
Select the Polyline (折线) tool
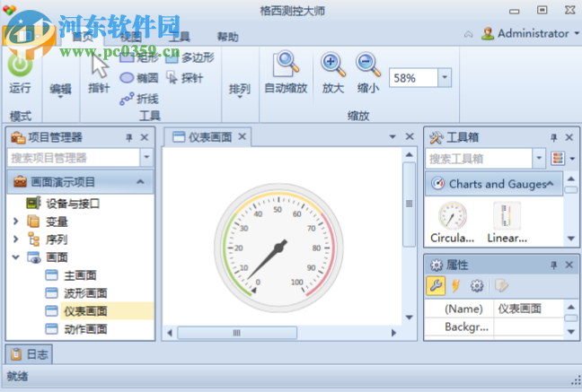coord(139,99)
